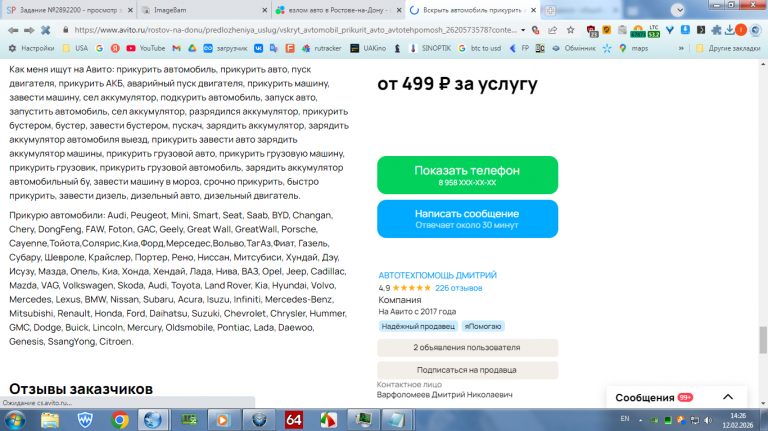The image size is (768, 431).
Task: Open the rutracker bookmark
Action: 321,48
